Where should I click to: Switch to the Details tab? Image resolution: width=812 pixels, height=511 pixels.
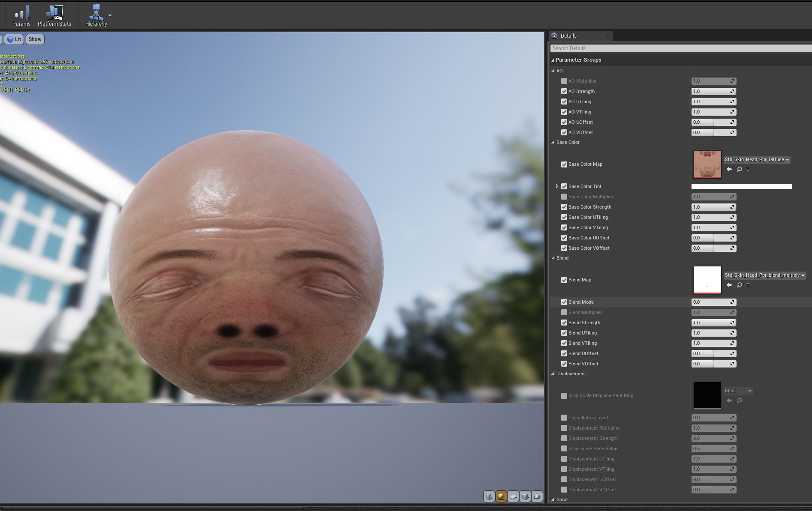[x=581, y=36]
